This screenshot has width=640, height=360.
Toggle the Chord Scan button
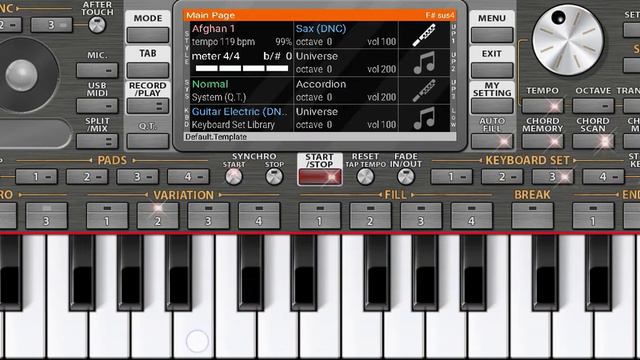[x=593, y=141]
